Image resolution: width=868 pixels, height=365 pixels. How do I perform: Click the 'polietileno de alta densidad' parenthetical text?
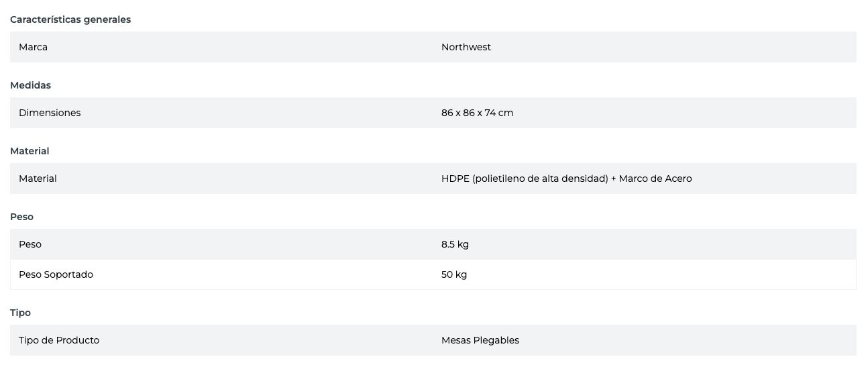[x=540, y=178]
